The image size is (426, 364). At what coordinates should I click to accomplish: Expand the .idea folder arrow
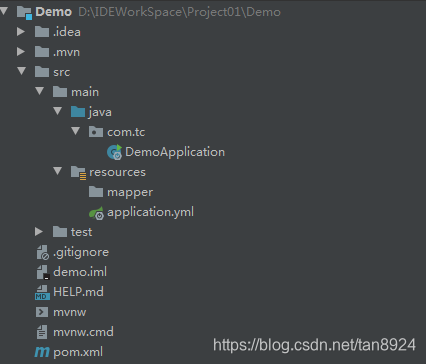pyautogui.click(x=21, y=32)
